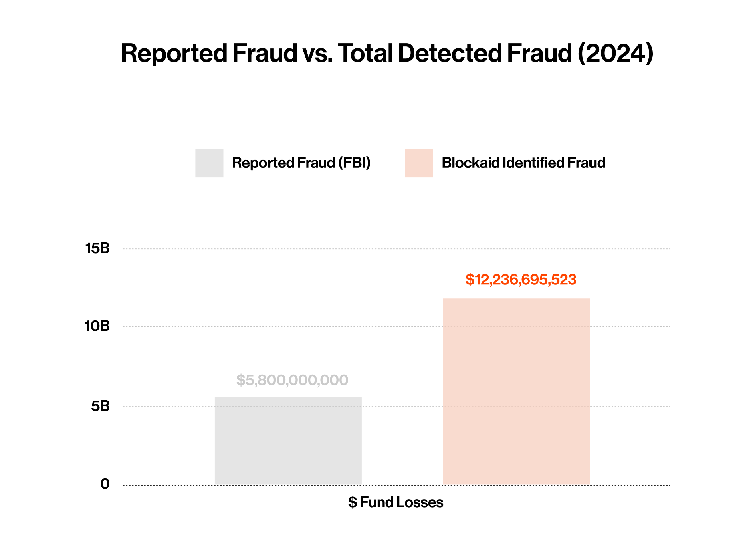Click the peach Blockaid legend swatch
Viewport: 751px width, 560px height.
[x=419, y=163]
